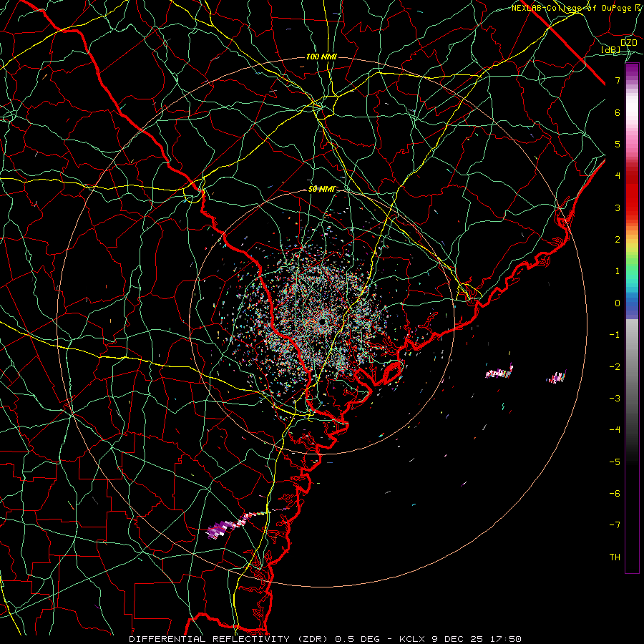The height and width of the screenshot is (644, 644).
Task: Click the 6 value on the dB scale
Action: pyautogui.click(x=618, y=112)
